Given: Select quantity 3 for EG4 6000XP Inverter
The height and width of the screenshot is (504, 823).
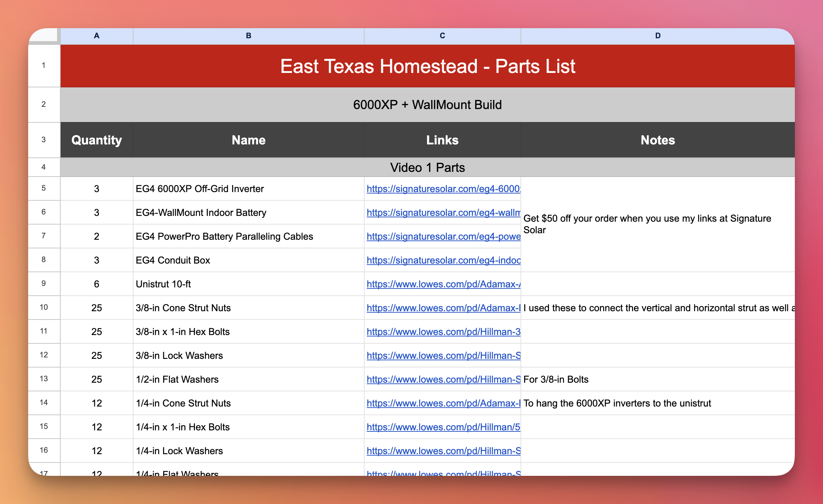Looking at the screenshot, I should pyautogui.click(x=97, y=189).
